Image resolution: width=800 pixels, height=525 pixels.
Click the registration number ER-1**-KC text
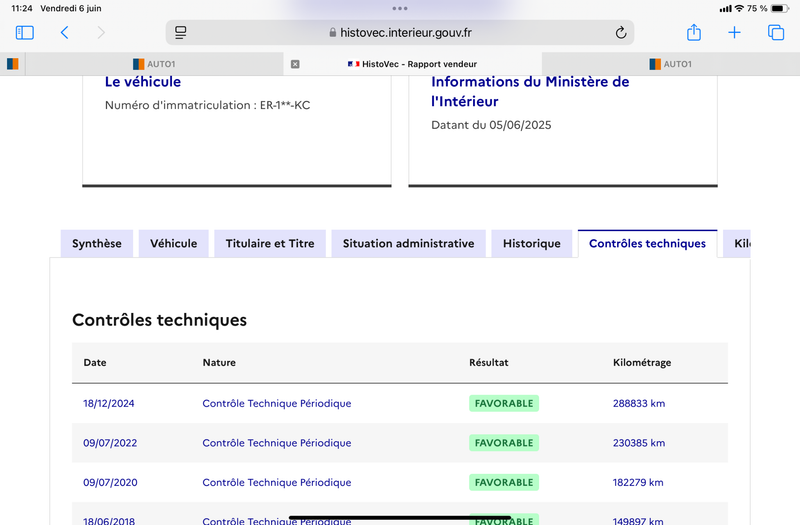click(x=285, y=105)
